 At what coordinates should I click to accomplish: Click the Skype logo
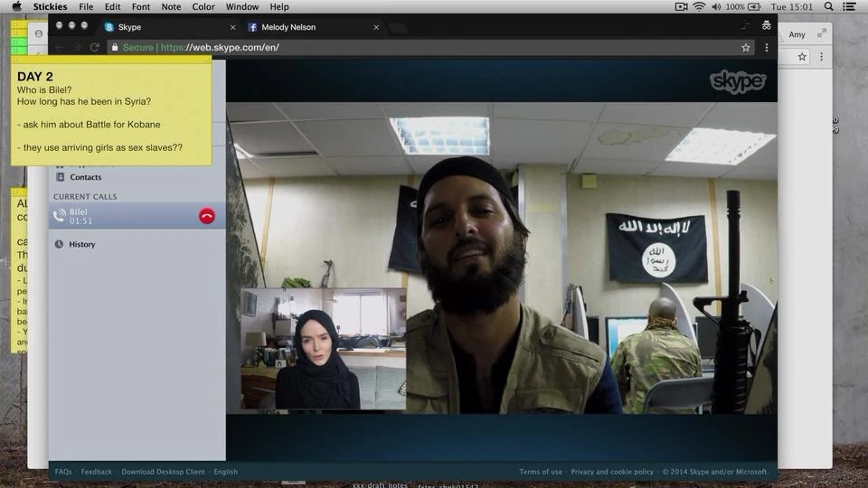click(738, 82)
